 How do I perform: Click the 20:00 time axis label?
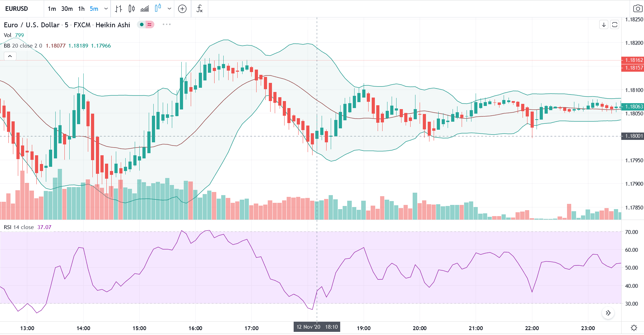tap(420, 328)
